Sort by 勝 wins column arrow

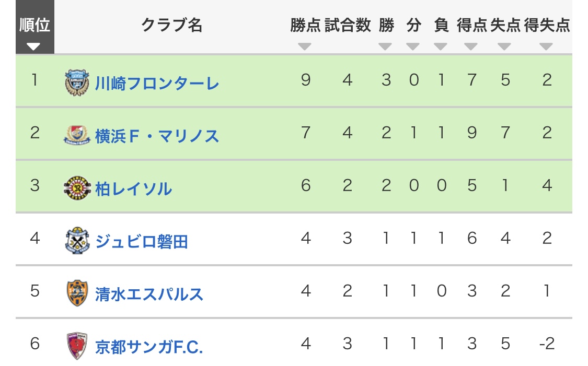[385, 47]
